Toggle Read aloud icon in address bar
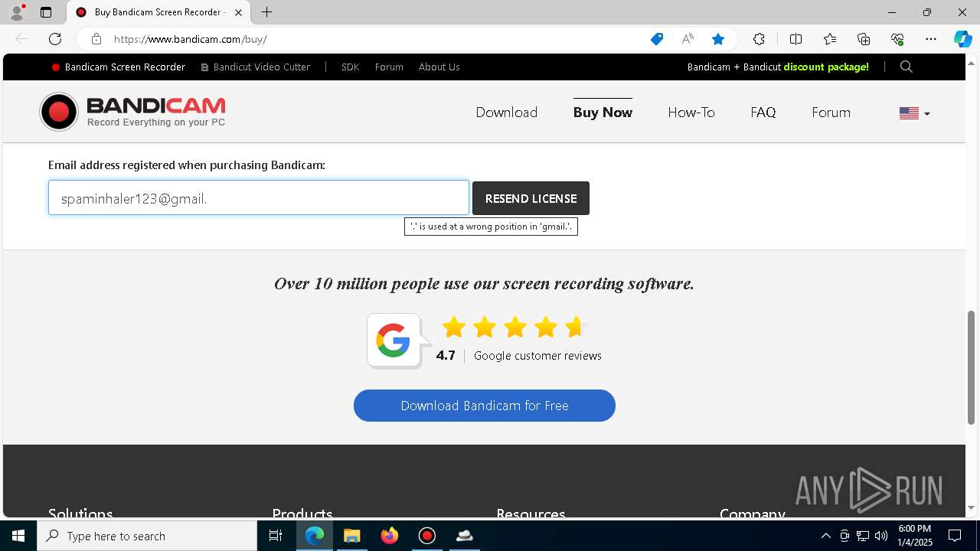This screenshot has height=551, width=980. tap(688, 39)
